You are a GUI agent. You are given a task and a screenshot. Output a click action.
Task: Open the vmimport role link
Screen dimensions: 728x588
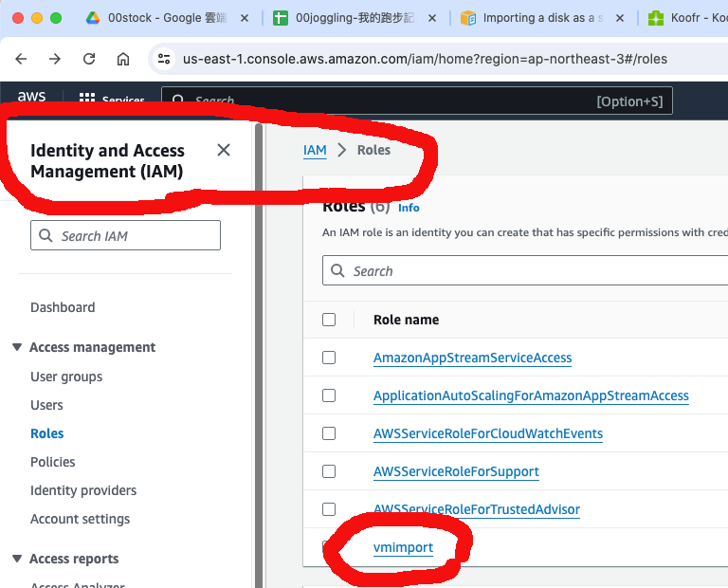pyautogui.click(x=403, y=547)
